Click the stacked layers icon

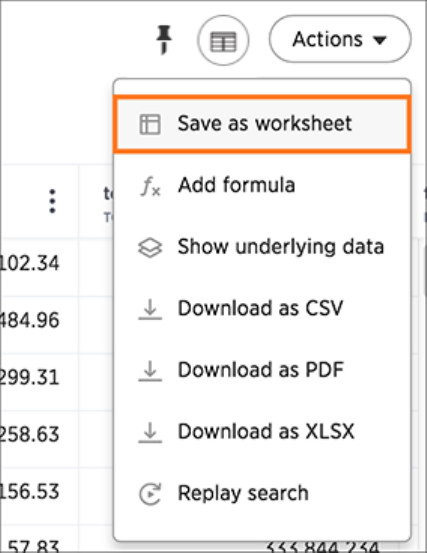pyautogui.click(x=150, y=248)
